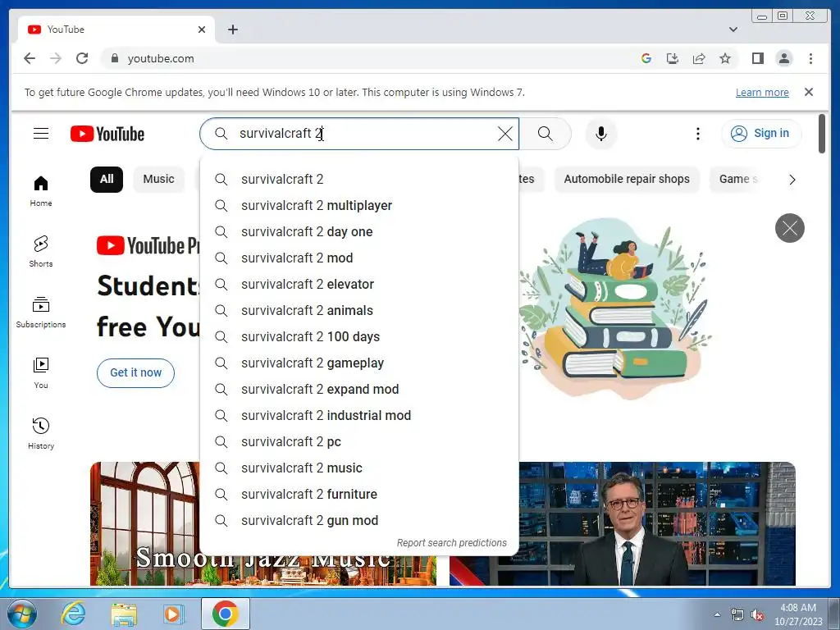This screenshot has height=630, width=840.
Task: Start voice search with the microphone icon
Action: pos(601,134)
